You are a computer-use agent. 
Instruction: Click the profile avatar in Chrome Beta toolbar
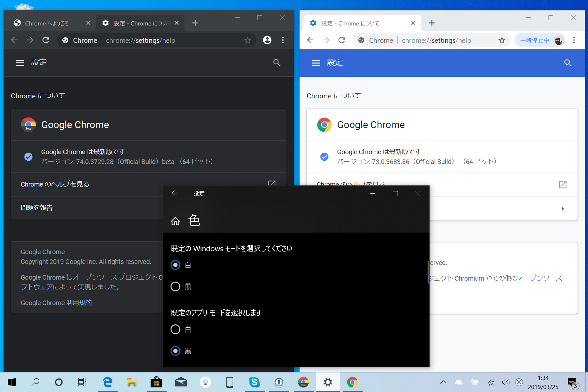click(267, 40)
